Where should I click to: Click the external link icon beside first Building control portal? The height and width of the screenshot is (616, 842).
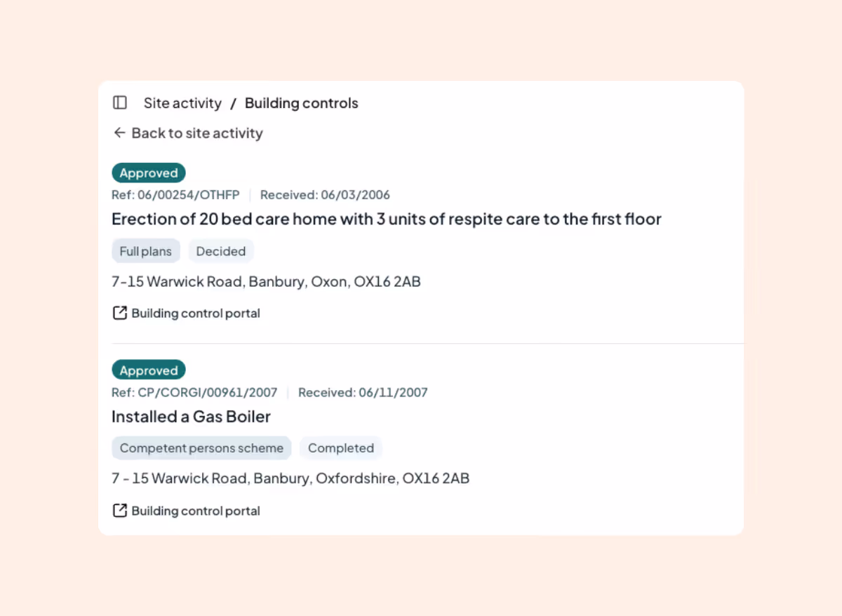(x=119, y=313)
